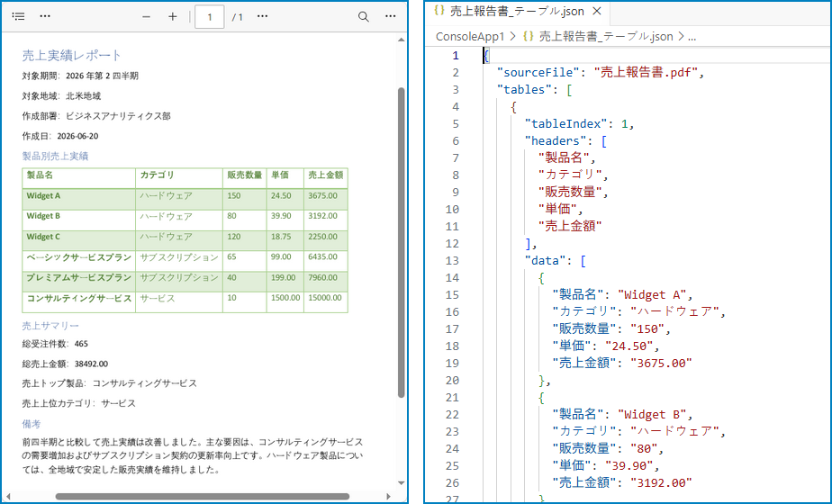The height and width of the screenshot is (504, 832).
Task: Open the PDF table of contents icon
Action: click(18, 16)
